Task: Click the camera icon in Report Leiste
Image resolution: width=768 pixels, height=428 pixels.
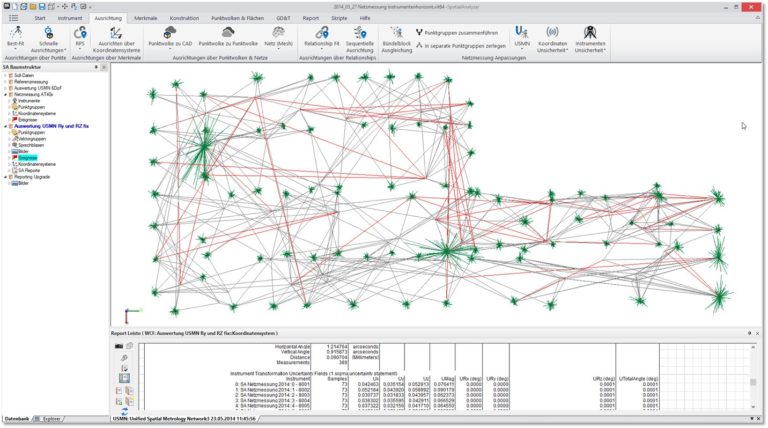Action: click(119, 346)
